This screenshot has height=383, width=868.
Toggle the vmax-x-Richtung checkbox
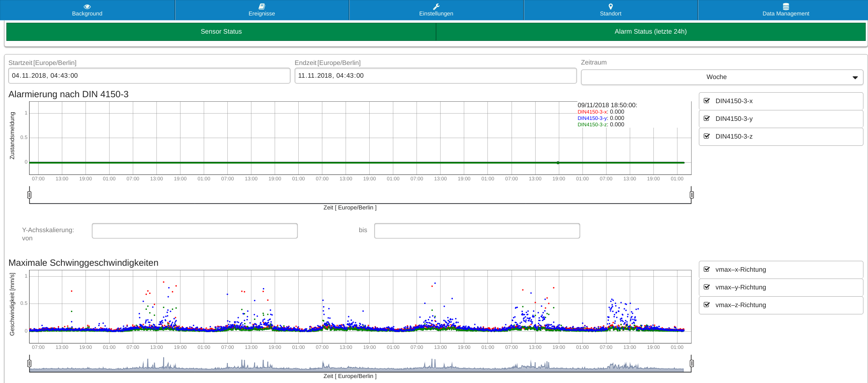[x=707, y=269]
